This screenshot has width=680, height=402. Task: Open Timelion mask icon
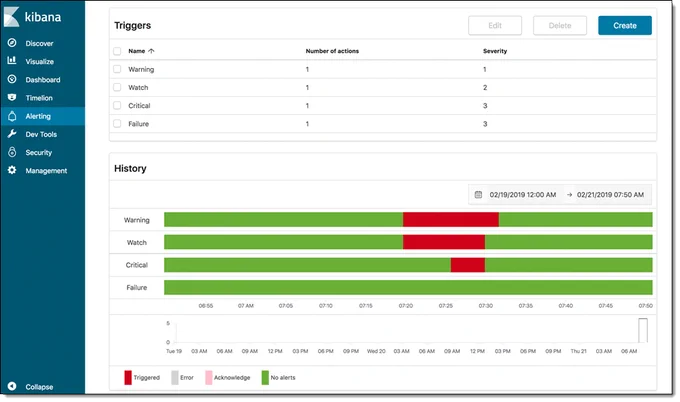point(12,98)
